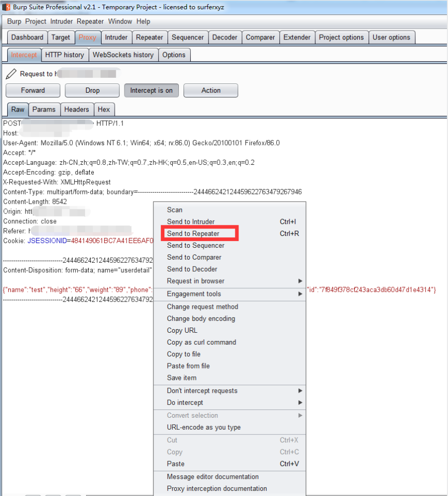The image size is (448, 496).
Task: Click the Accept-Encoding: gzip, deflate line
Action: [49, 173]
